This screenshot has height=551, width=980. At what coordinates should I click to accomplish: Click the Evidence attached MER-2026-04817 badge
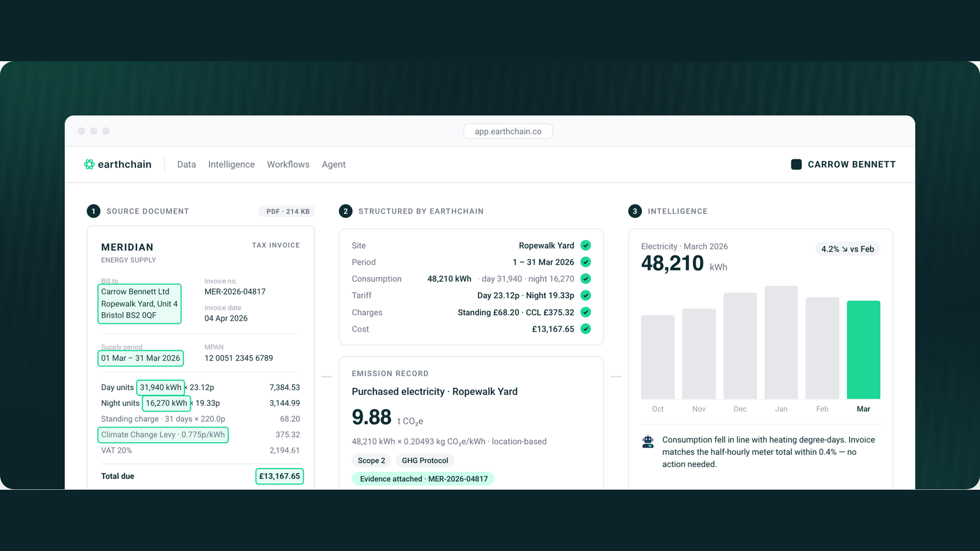(423, 479)
